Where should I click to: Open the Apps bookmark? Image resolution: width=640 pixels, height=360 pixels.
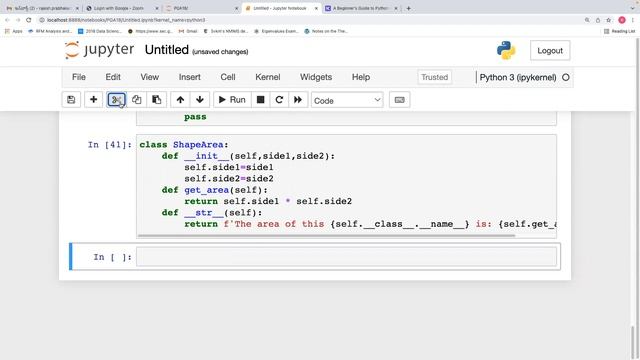(x=13, y=31)
